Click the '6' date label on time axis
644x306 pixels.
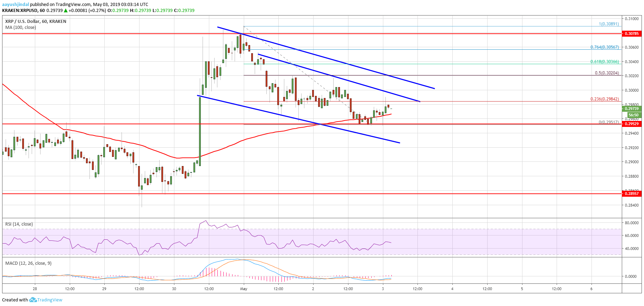pos(592,289)
